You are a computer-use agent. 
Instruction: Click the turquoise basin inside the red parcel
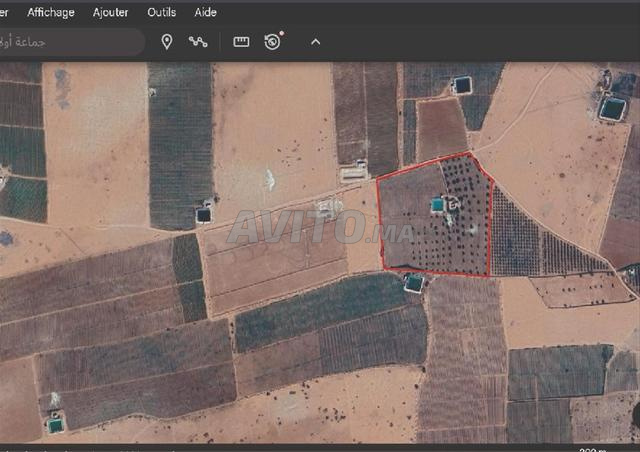point(437,205)
